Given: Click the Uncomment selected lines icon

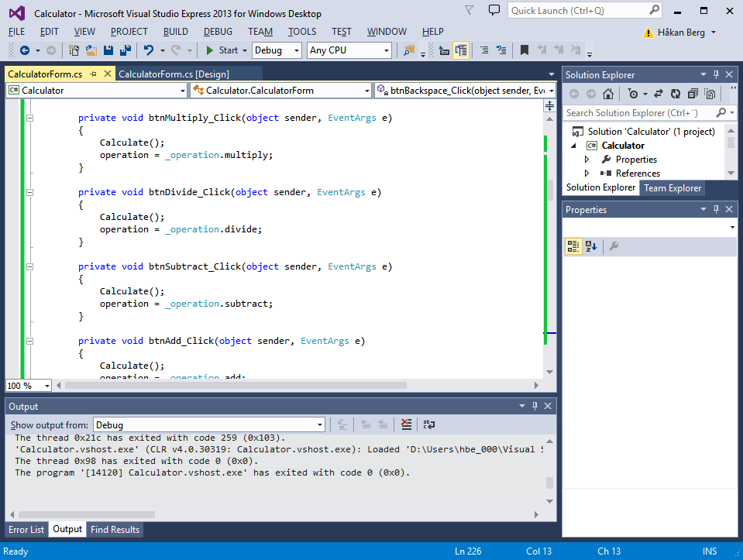Looking at the screenshot, I should pos(501,50).
